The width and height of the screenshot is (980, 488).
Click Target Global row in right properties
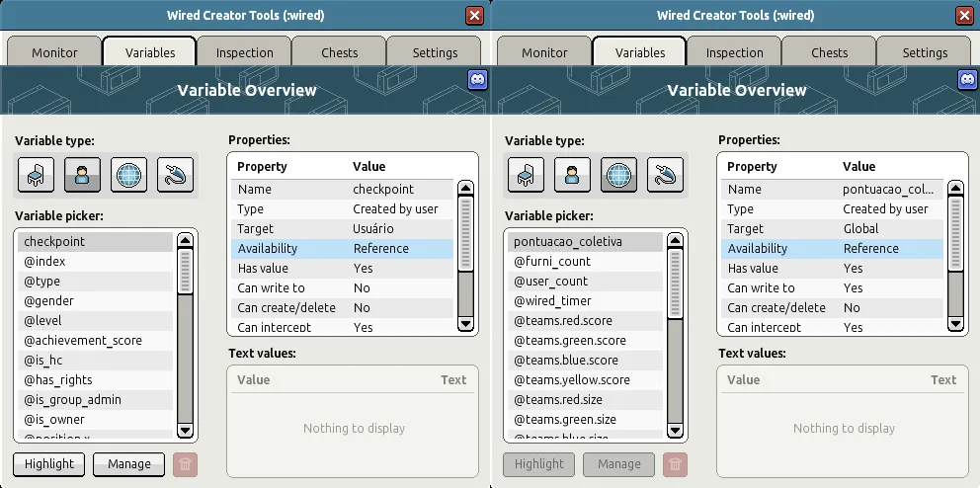tap(832, 229)
